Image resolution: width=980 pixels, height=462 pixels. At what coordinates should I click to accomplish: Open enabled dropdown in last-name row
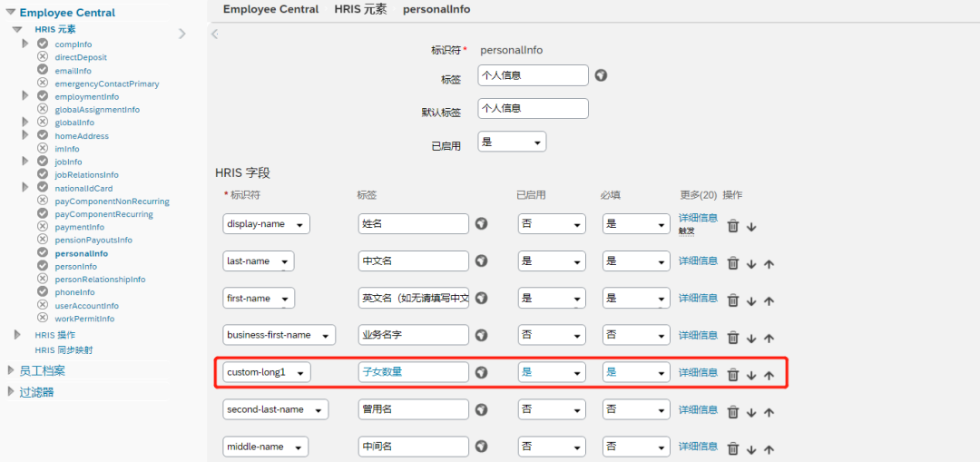[x=552, y=260]
